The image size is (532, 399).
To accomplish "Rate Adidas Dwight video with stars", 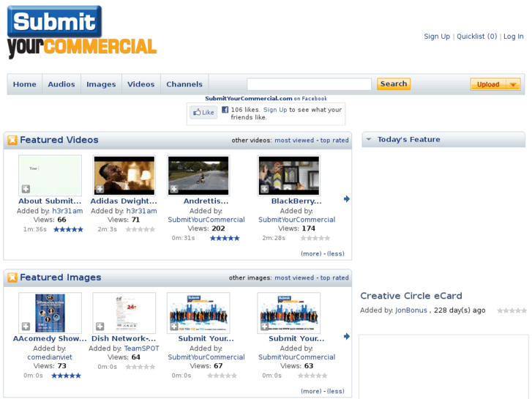I will (x=140, y=230).
